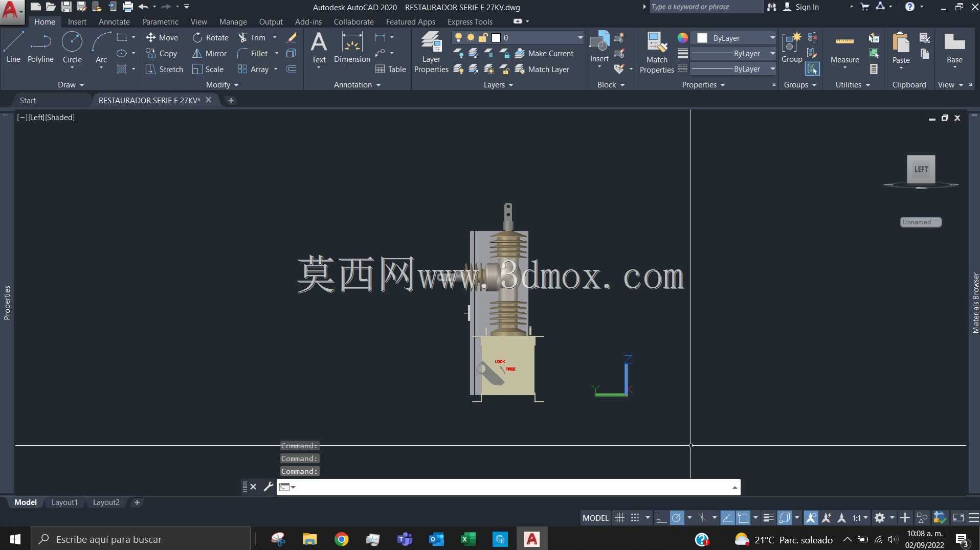Insert a Table
Image resolution: width=980 pixels, height=550 pixels.
click(x=391, y=69)
